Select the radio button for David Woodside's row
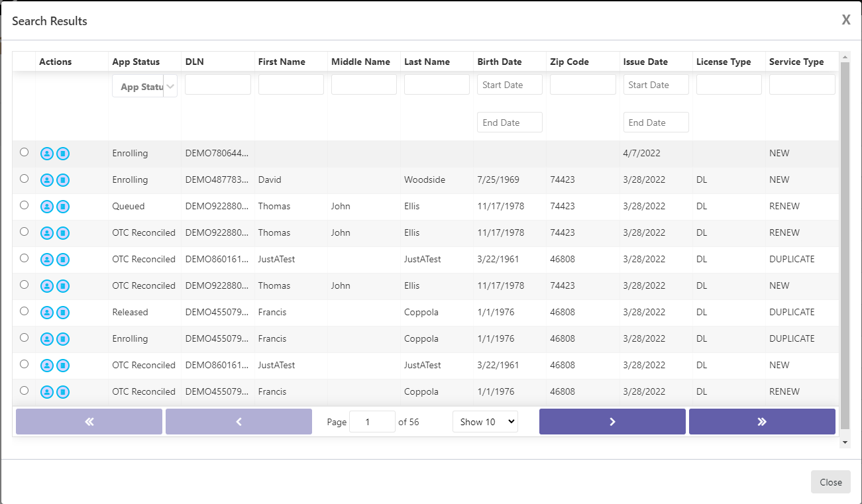This screenshot has height=504, width=862. point(24,179)
